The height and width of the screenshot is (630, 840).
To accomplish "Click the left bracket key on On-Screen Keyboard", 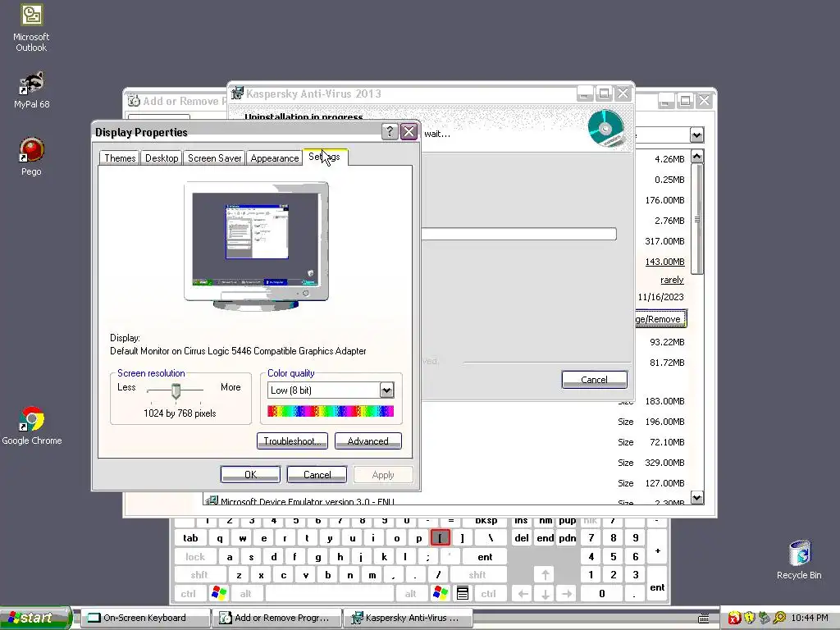I will click(x=440, y=538).
